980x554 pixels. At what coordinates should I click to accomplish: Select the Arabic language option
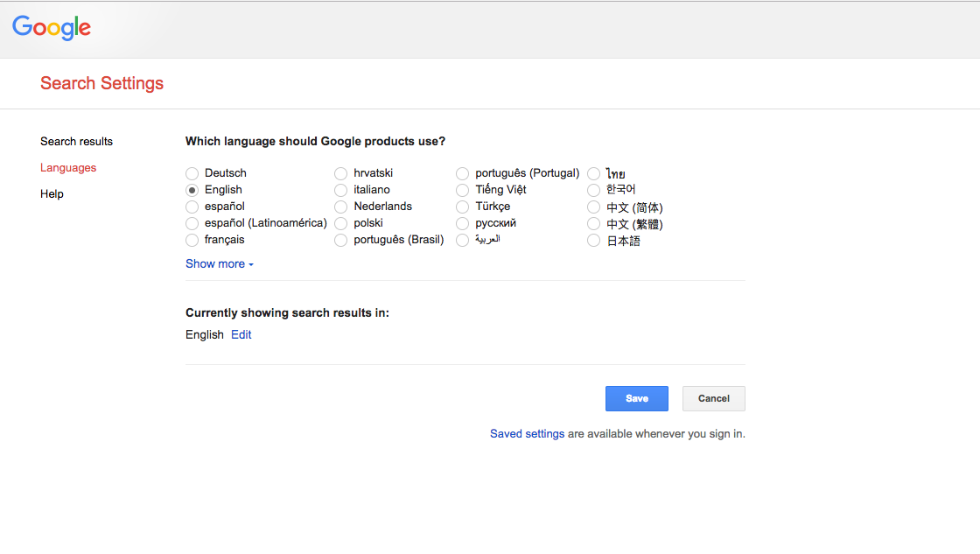[463, 240]
